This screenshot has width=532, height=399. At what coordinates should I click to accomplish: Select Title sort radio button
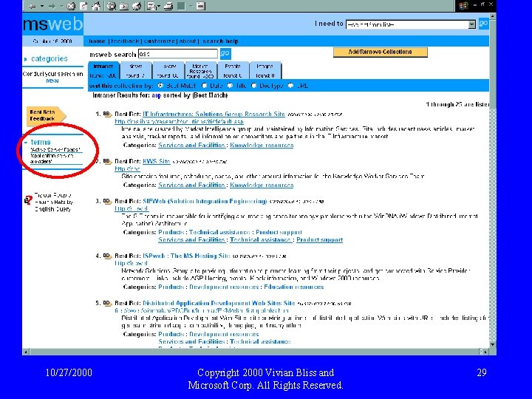tap(231, 86)
